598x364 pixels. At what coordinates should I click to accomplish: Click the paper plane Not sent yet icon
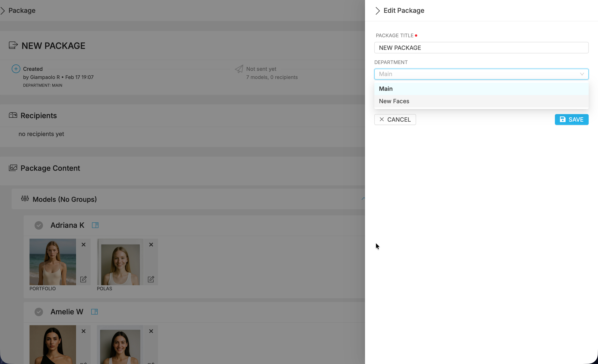coord(239,69)
